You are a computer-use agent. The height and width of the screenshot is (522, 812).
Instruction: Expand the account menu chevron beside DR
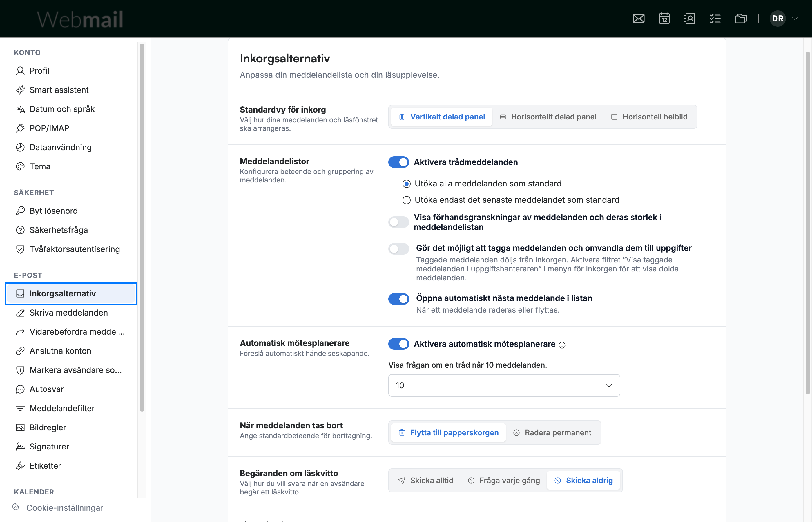pos(794,19)
